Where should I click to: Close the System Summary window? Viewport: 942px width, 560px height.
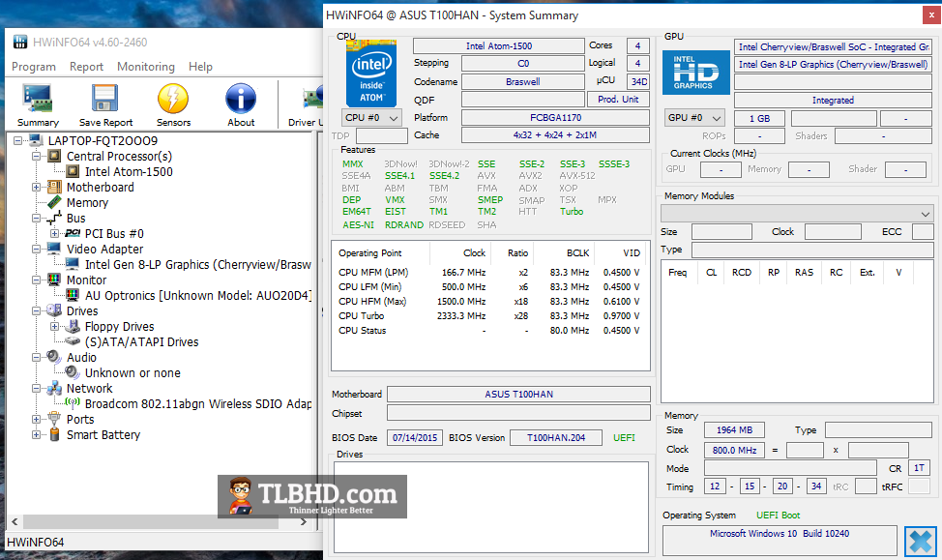tap(931, 15)
